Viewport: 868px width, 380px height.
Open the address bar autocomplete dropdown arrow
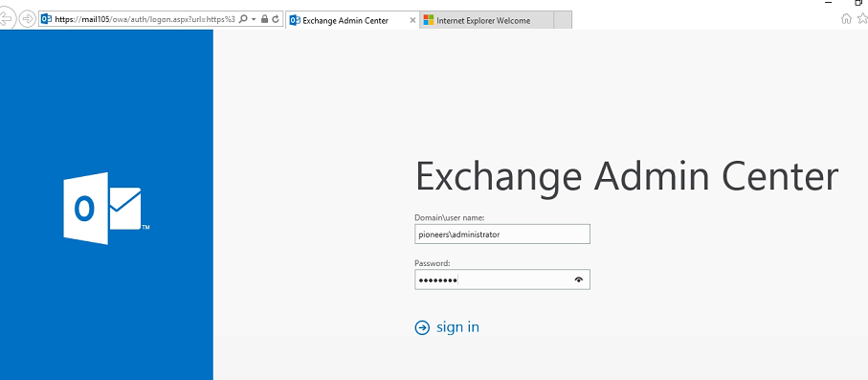[254, 19]
